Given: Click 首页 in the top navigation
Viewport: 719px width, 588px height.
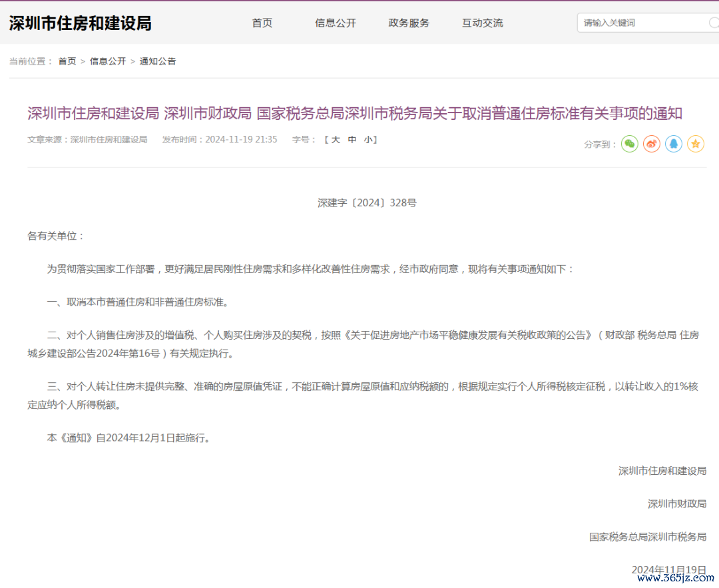Looking at the screenshot, I should pos(262,23).
